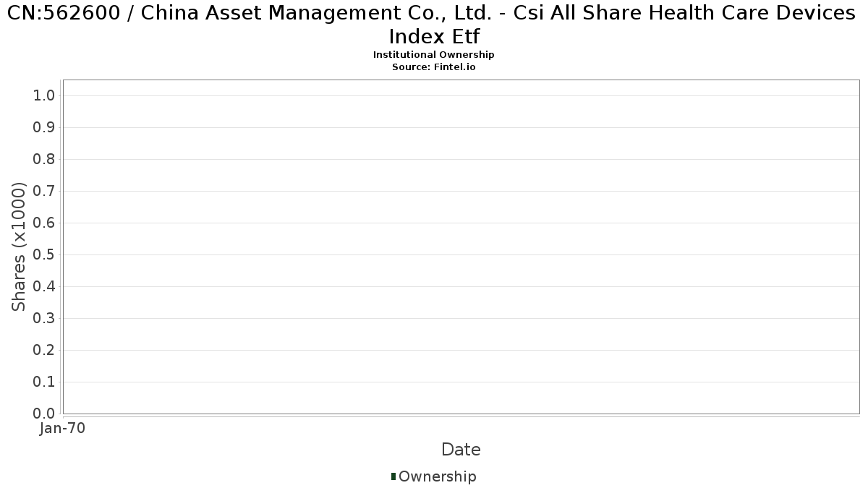
Task: Click the green Ownership legend swatch
Action: pyautogui.click(x=393, y=476)
